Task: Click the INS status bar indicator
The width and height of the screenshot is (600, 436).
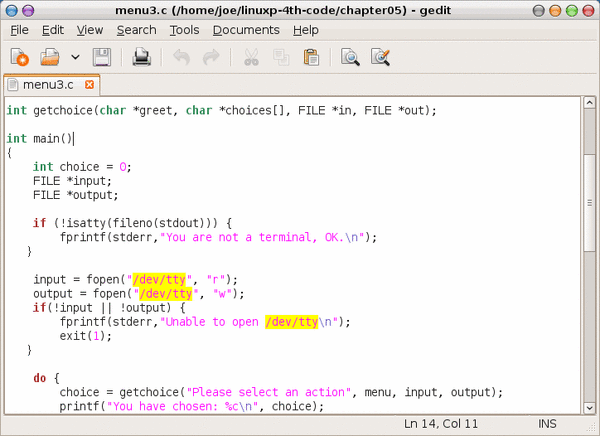Action: 547,424
